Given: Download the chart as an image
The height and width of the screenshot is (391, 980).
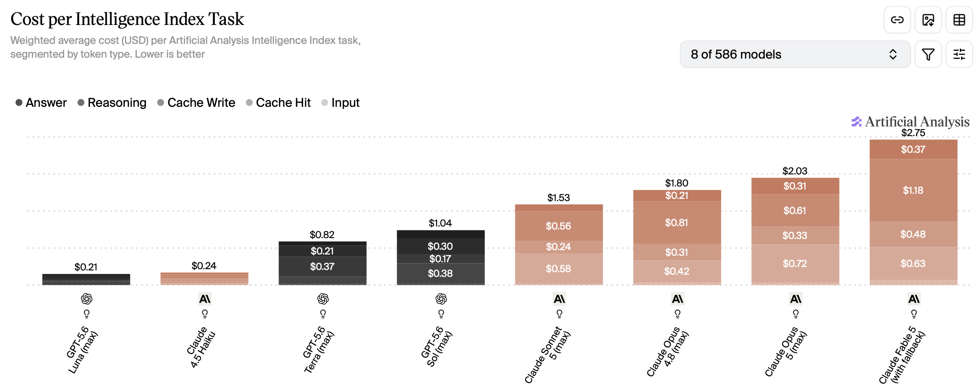Looking at the screenshot, I should click(928, 20).
